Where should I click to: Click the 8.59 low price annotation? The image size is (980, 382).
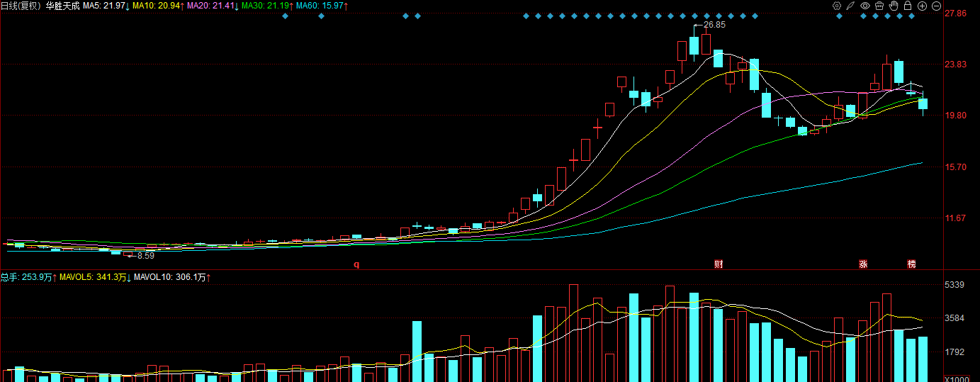pos(145,255)
